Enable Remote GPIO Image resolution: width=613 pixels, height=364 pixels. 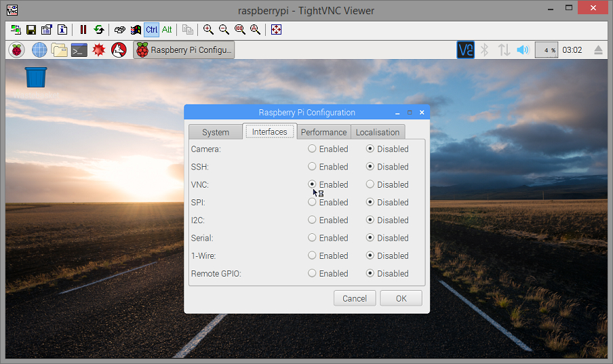328,273
